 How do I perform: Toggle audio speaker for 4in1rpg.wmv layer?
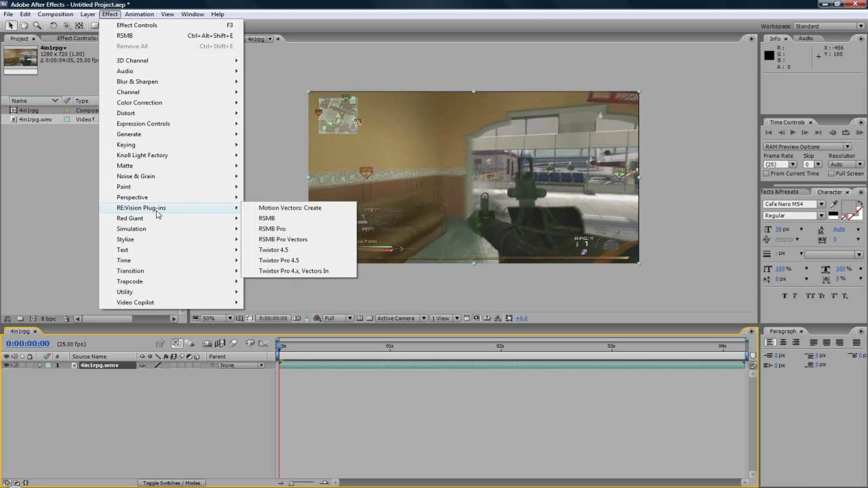click(14, 365)
